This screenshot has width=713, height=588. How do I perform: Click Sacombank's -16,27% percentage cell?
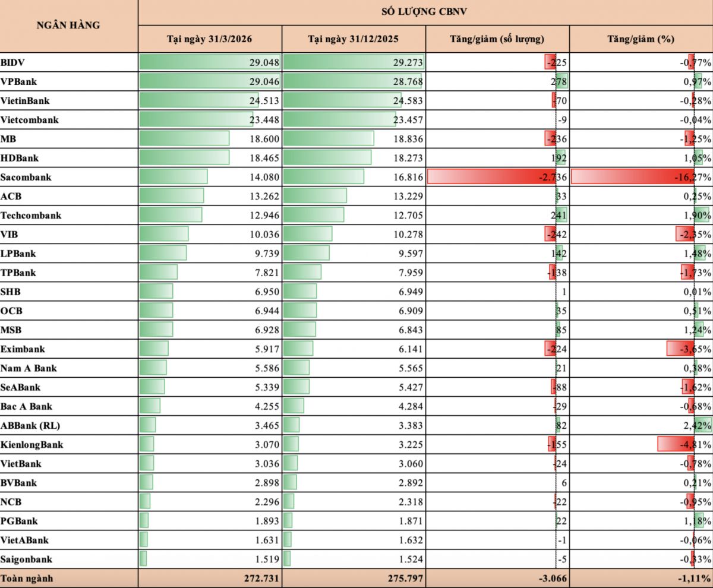(641, 177)
